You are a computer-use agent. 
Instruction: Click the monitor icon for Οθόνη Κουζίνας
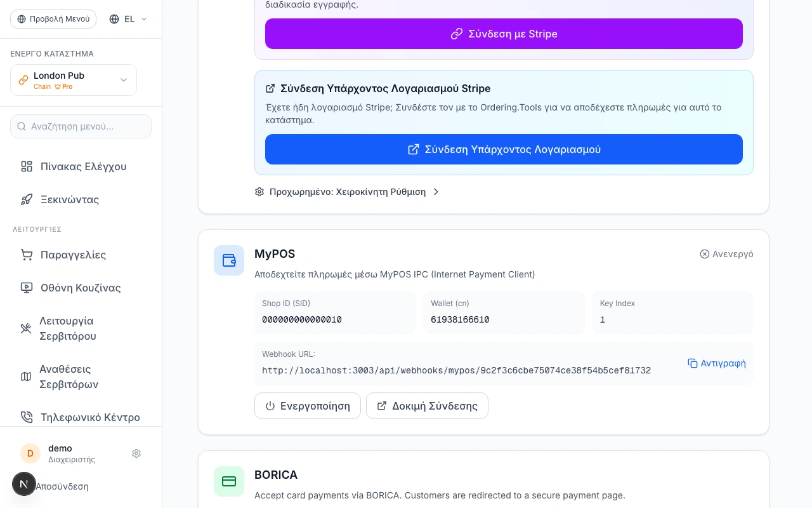(x=27, y=288)
